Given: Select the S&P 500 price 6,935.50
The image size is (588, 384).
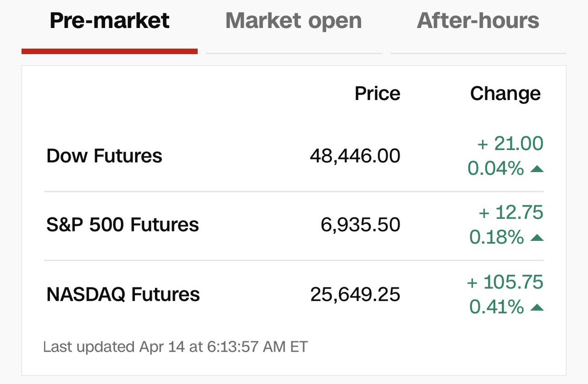Looking at the screenshot, I should coord(361,225).
